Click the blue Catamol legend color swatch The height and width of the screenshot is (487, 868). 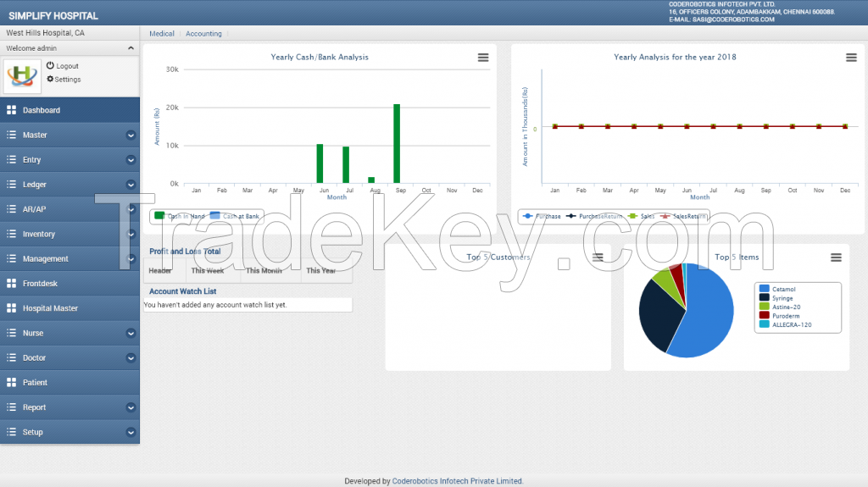tap(765, 289)
